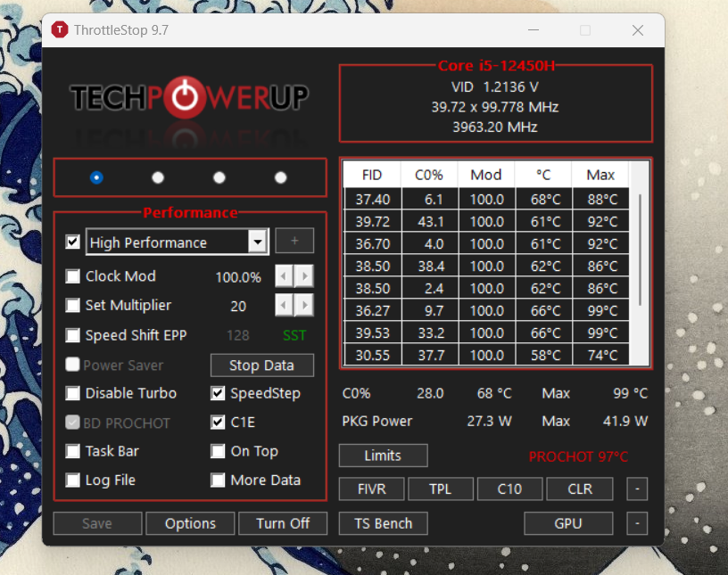Click the FID cell showing 37.40
The height and width of the screenshot is (575, 728).
(373, 199)
